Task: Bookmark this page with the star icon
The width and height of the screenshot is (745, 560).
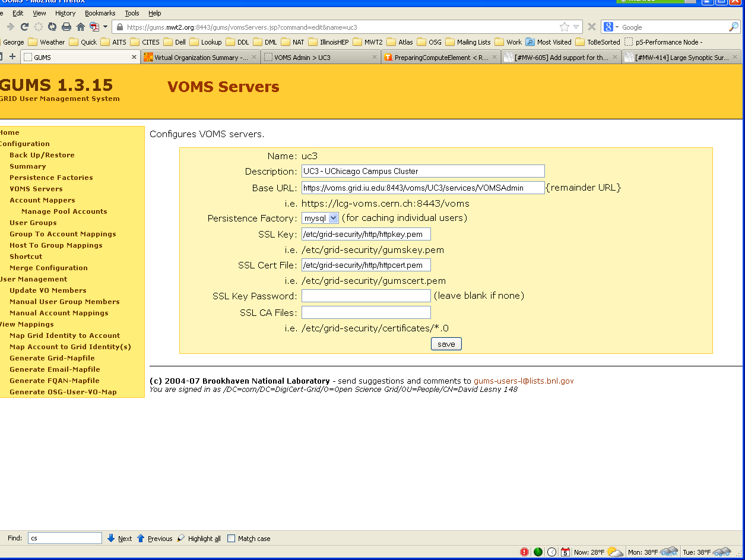Action: click(x=564, y=27)
